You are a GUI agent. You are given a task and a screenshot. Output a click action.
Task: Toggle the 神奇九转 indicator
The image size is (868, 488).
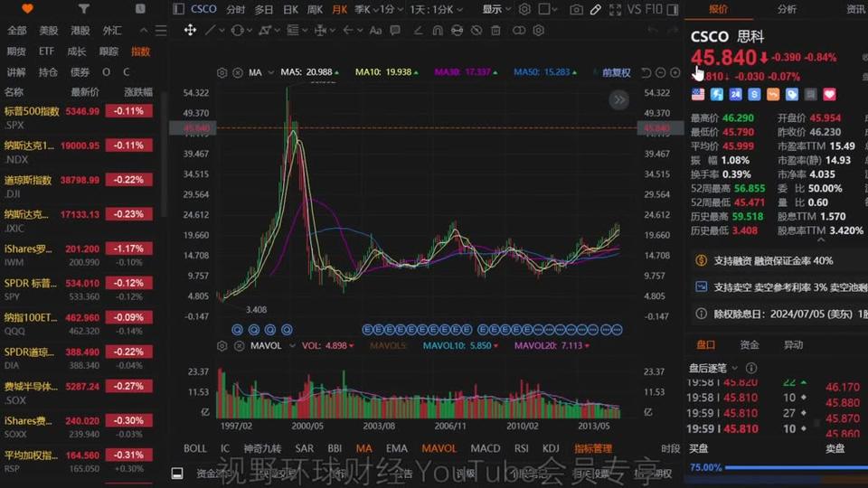262,448
